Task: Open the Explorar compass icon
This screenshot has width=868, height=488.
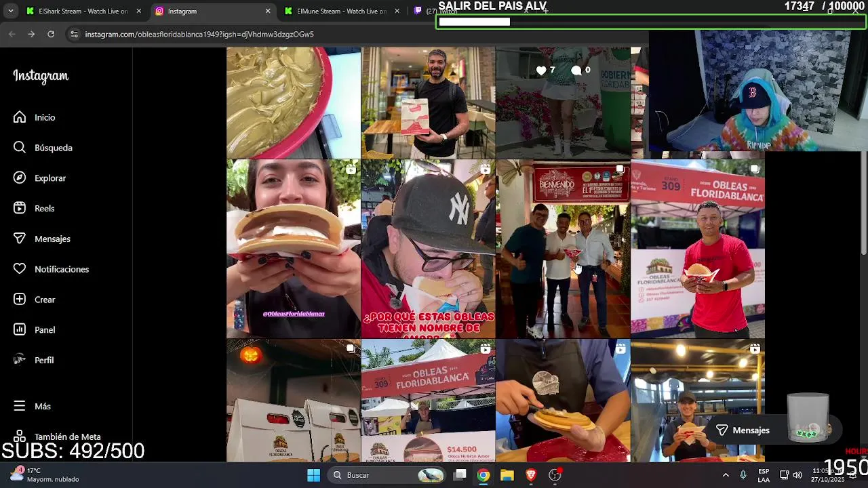Action: click(x=20, y=178)
